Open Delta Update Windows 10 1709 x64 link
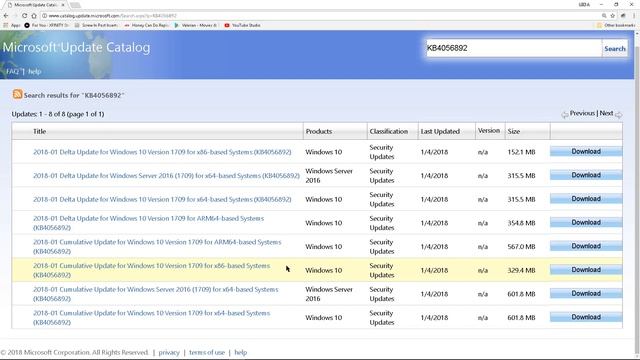 point(162,199)
